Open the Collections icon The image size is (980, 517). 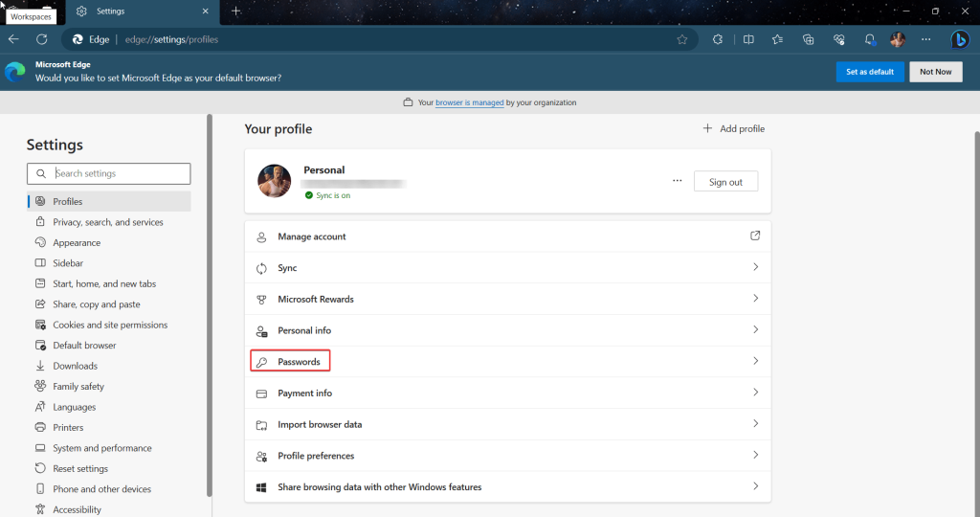pos(808,39)
